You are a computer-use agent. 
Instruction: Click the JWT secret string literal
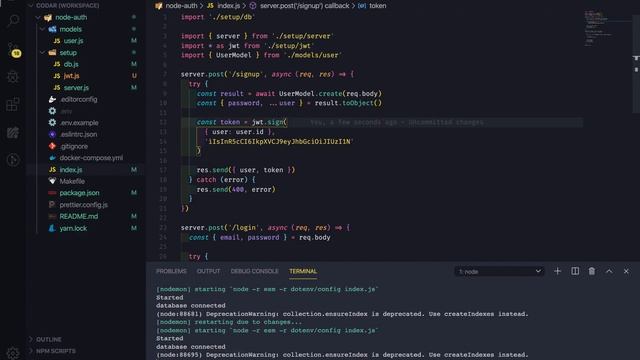(x=279, y=142)
